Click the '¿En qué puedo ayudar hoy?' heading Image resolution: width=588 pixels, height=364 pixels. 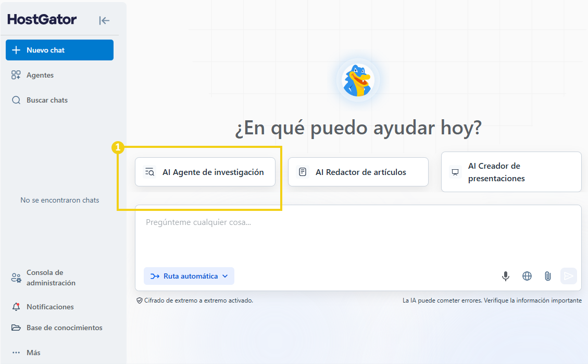(x=358, y=128)
